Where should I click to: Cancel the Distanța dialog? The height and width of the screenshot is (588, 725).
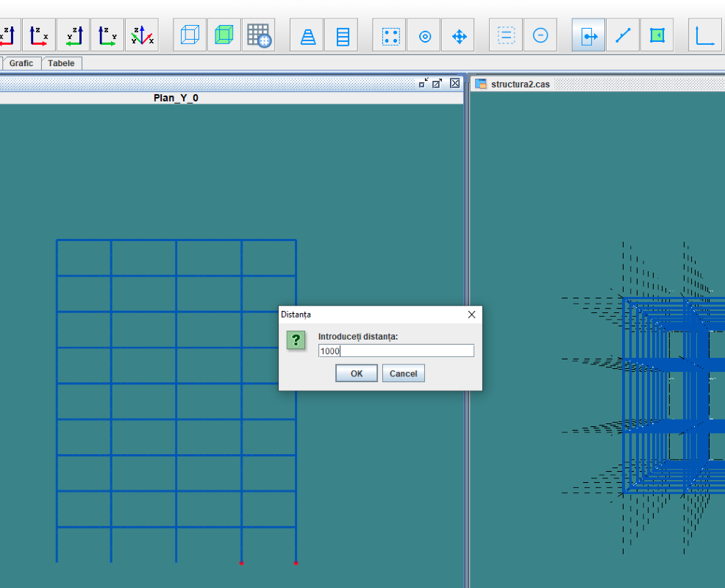tap(403, 373)
